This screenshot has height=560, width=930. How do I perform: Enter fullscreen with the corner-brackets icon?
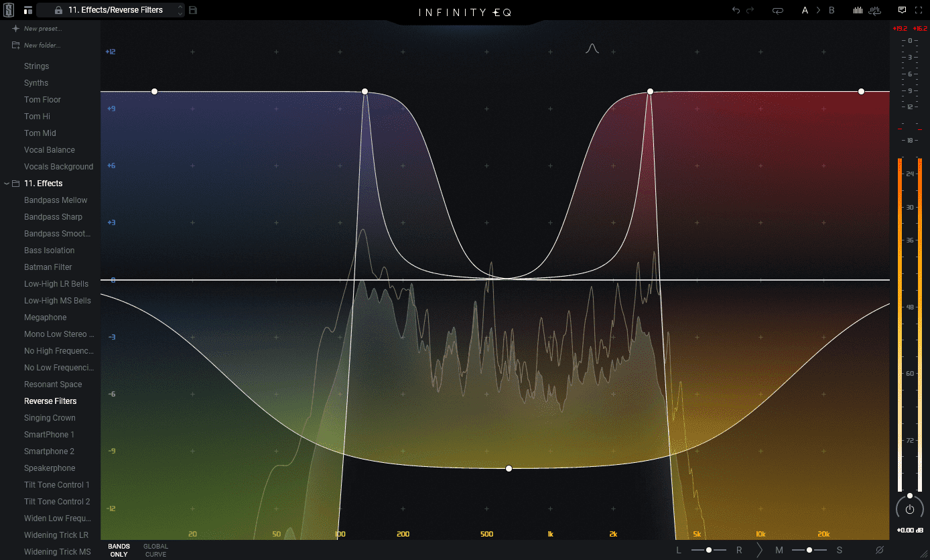click(x=918, y=10)
